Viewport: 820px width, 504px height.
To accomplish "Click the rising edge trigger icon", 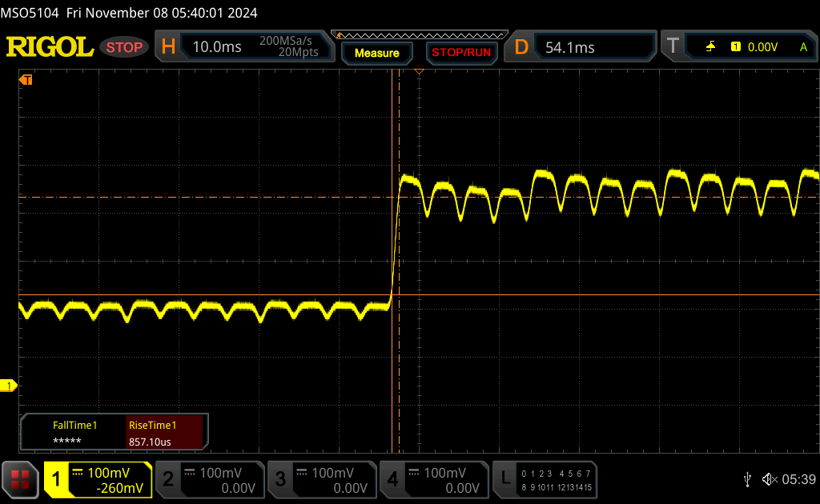I will tap(710, 47).
